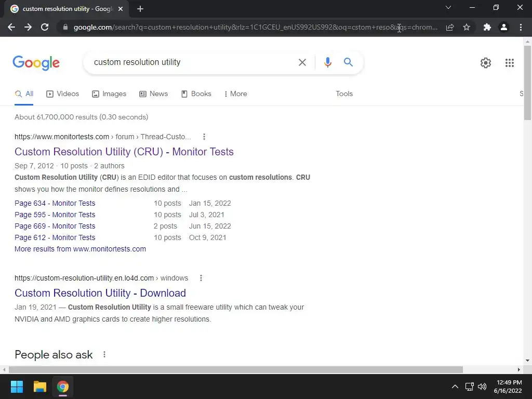Open Page 669 - Monitor Tests link
Image resolution: width=532 pixels, height=399 pixels.
55,227
